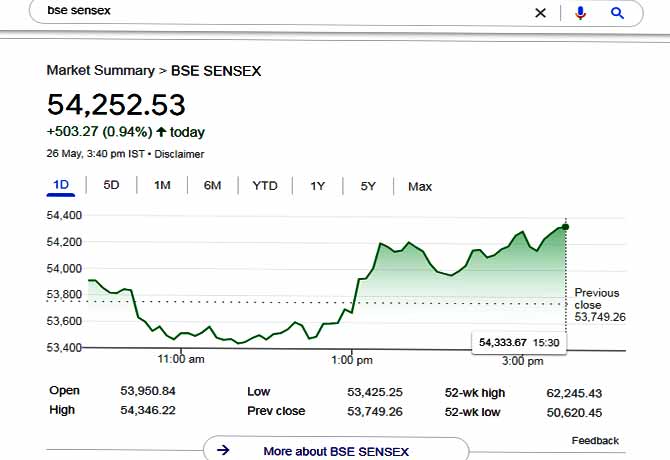Select the 1D chart range tab
This screenshot has height=460, width=670.
coord(61,185)
